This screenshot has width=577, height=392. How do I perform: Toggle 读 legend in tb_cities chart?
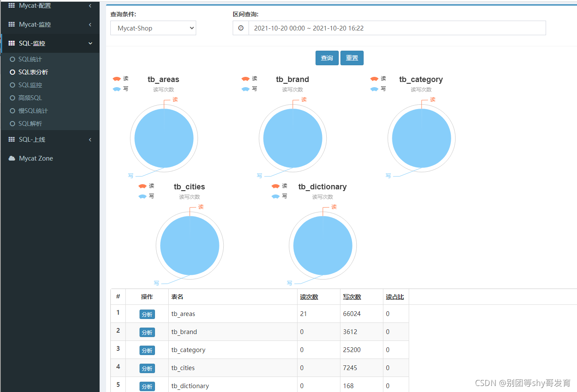point(146,186)
